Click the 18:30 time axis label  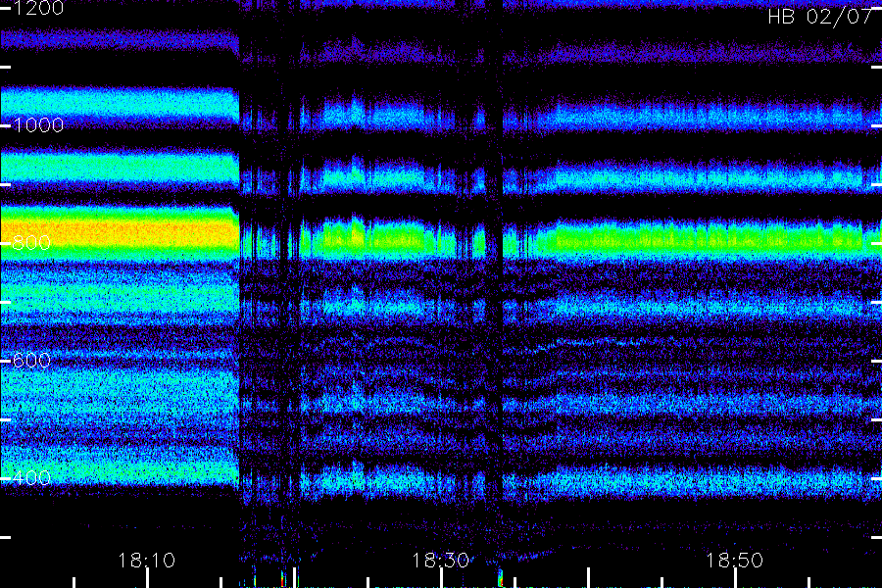pos(440,561)
